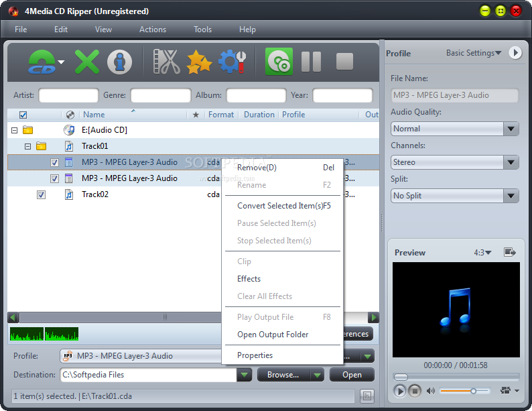Click the Open destination button
The image size is (532, 411).
[x=352, y=375]
